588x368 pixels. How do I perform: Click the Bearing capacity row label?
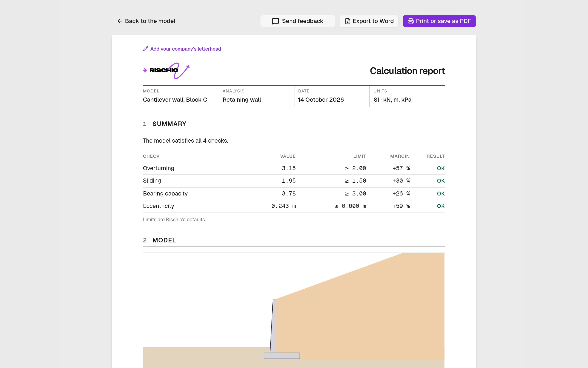pyautogui.click(x=165, y=193)
